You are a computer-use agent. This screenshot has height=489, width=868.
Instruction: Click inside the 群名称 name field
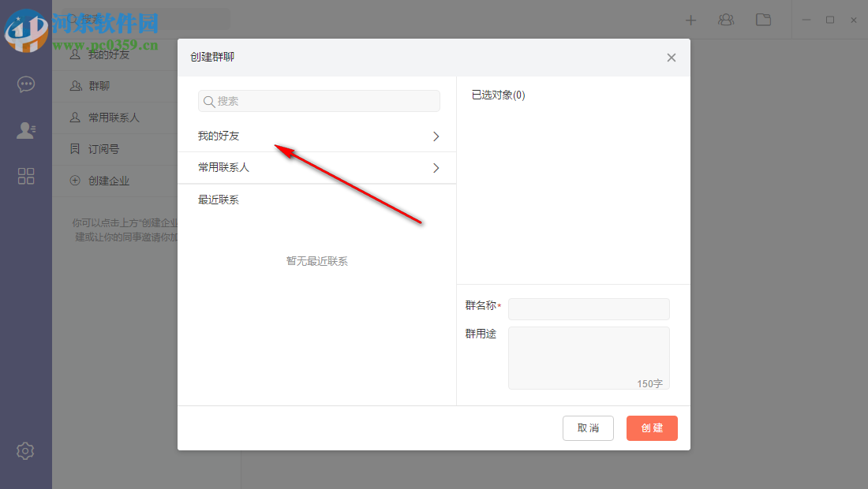point(589,308)
